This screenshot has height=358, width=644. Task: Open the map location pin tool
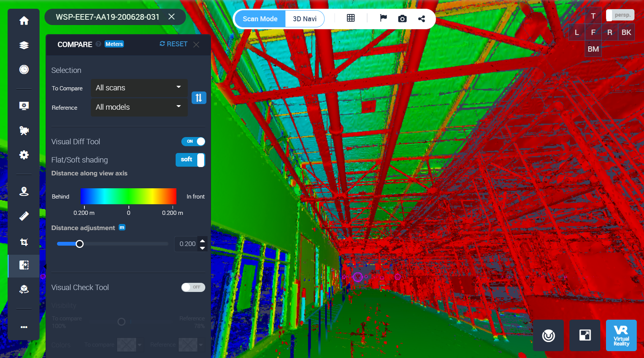click(24, 191)
